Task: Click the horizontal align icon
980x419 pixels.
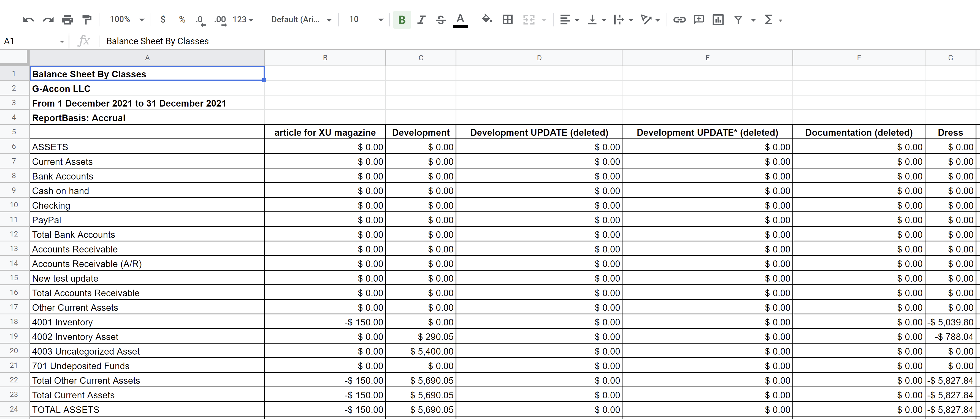Action: [x=565, y=19]
